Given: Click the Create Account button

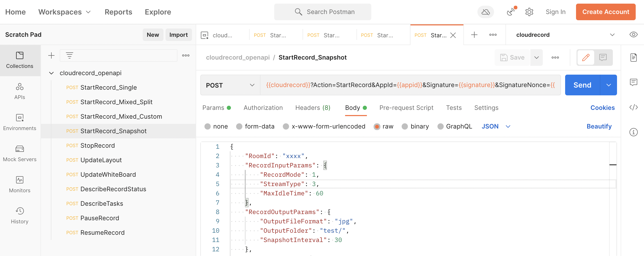Looking at the screenshot, I should tap(606, 12).
